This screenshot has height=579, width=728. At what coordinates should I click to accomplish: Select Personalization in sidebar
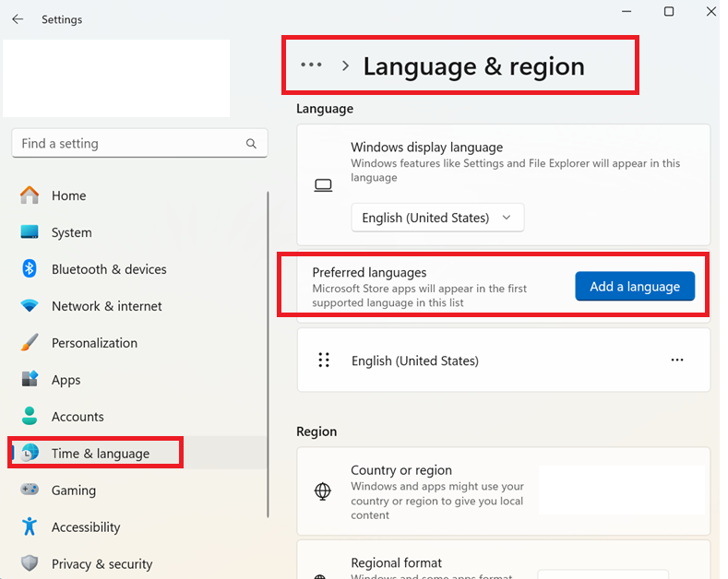pos(94,343)
